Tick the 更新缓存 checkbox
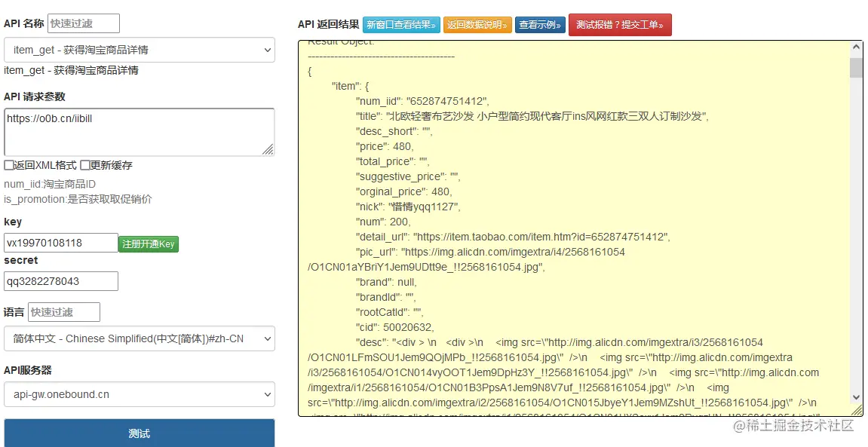The height and width of the screenshot is (447, 868). (x=84, y=165)
